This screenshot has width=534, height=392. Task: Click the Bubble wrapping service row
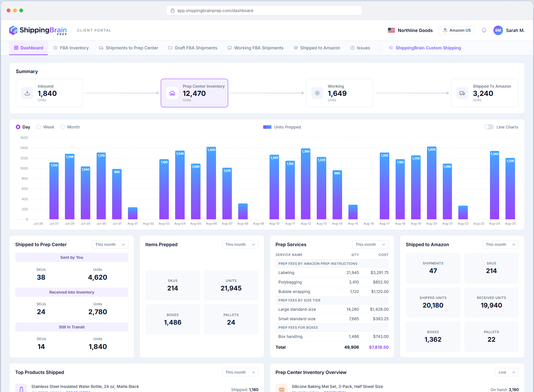(332, 291)
